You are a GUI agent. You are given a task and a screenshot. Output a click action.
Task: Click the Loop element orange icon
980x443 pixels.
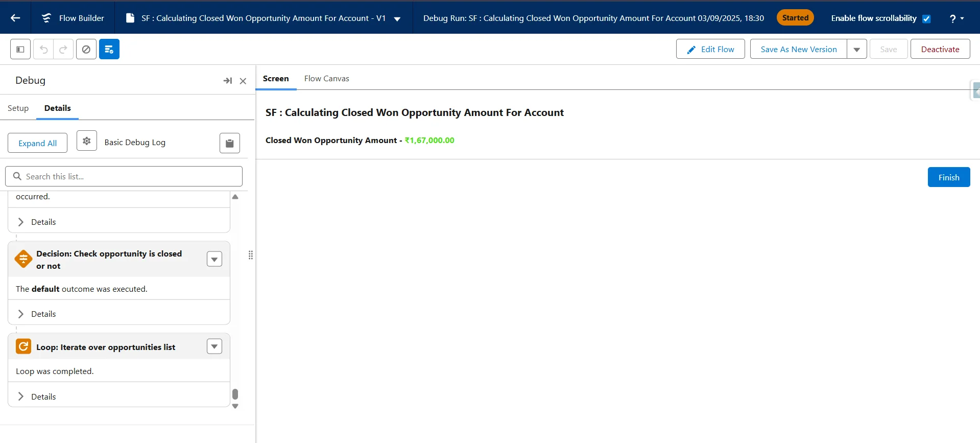pos(23,346)
